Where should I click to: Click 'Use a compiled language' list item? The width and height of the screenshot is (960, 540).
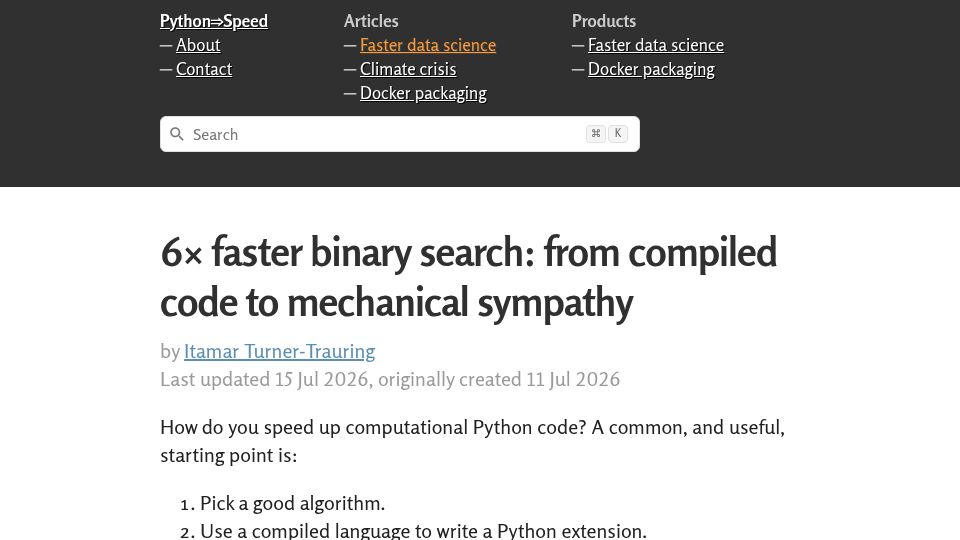point(423,530)
